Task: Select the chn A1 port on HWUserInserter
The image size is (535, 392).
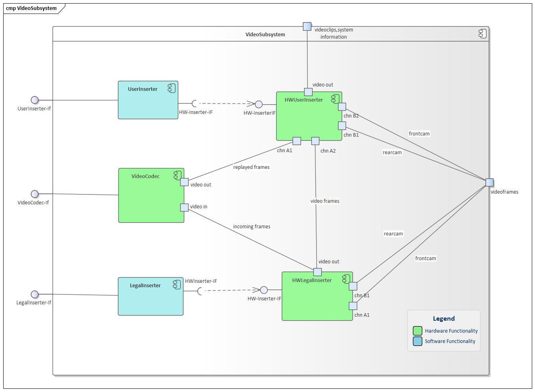Action: (297, 141)
